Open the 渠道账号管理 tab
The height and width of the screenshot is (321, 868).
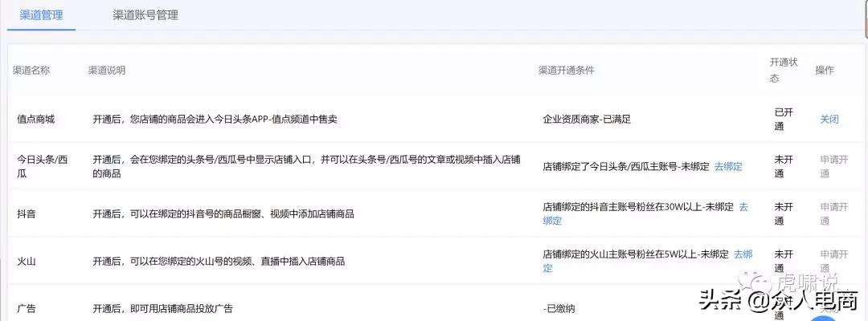[145, 15]
